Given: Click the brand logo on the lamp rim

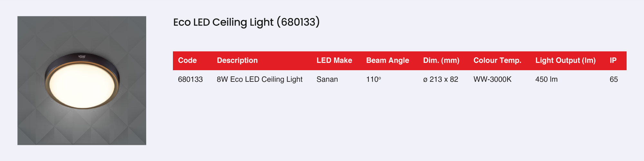Looking at the screenshot, I should pos(81,57).
